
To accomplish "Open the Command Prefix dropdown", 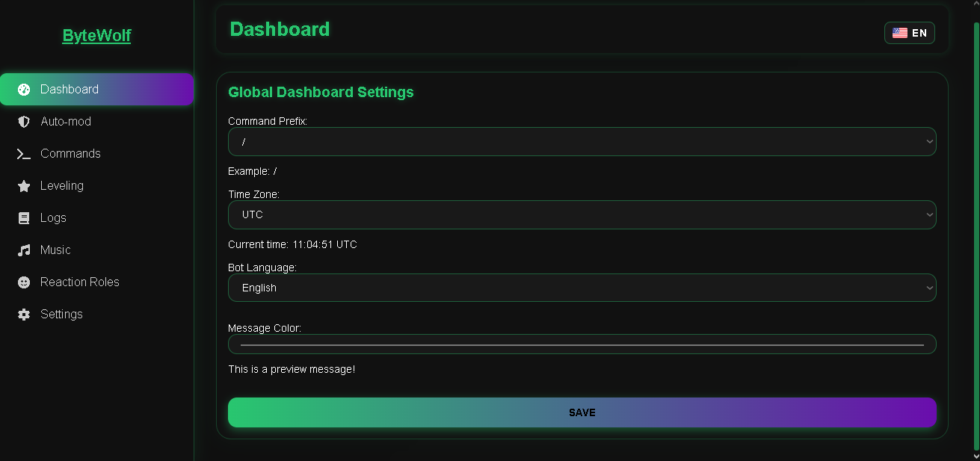I will tap(582, 141).
